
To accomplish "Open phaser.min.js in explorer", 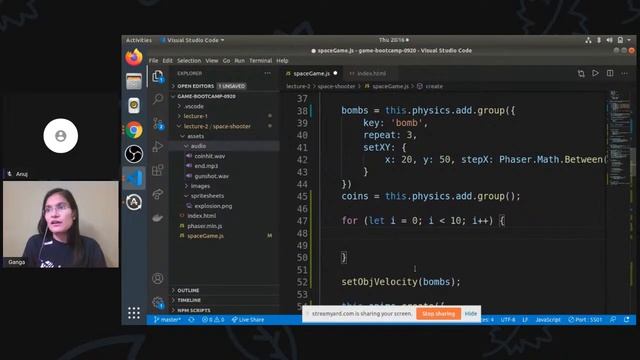I will (204, 226).
